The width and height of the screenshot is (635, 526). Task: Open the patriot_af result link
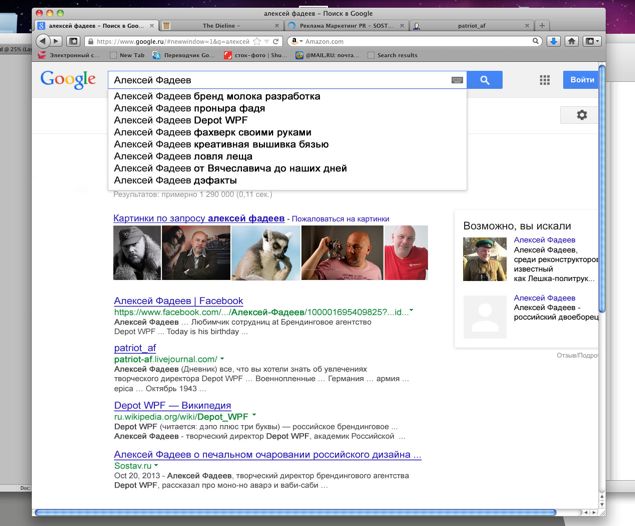point(135,348)
